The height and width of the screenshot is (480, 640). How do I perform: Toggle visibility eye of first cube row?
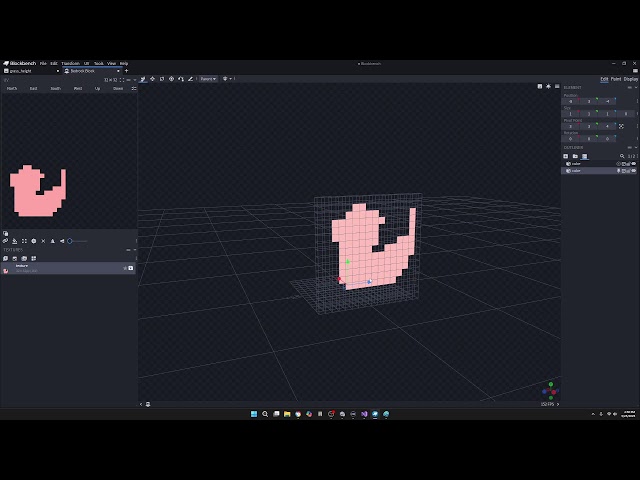coord(634,164)
